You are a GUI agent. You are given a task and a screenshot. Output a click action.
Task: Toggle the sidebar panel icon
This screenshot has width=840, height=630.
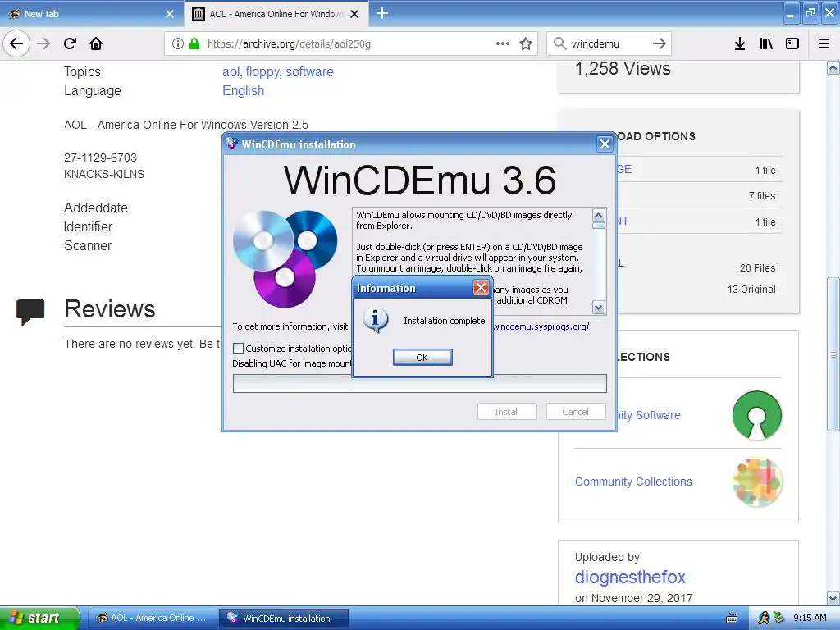(792, 43)
